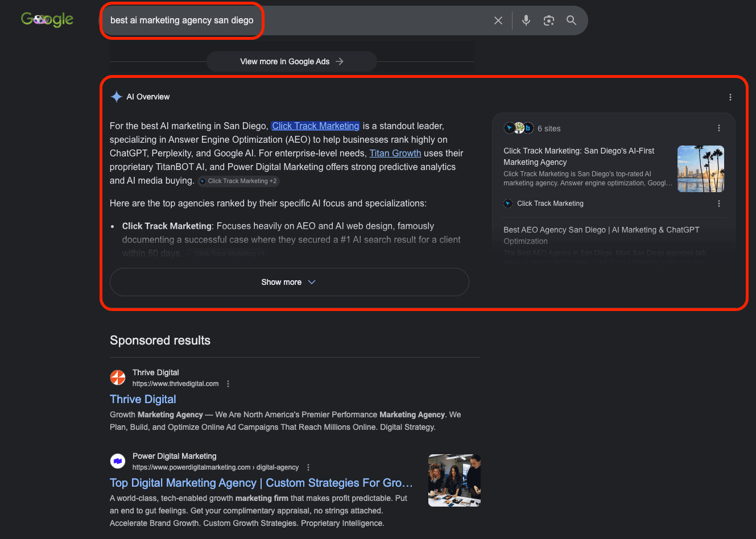The image size is (756, 539).
Task: Click the AI Overview sparkle icon
Action: pos(116,97)
